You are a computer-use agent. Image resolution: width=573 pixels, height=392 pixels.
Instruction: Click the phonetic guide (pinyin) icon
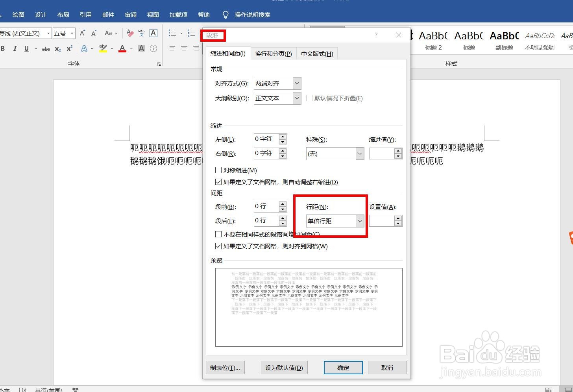[141, 33]
